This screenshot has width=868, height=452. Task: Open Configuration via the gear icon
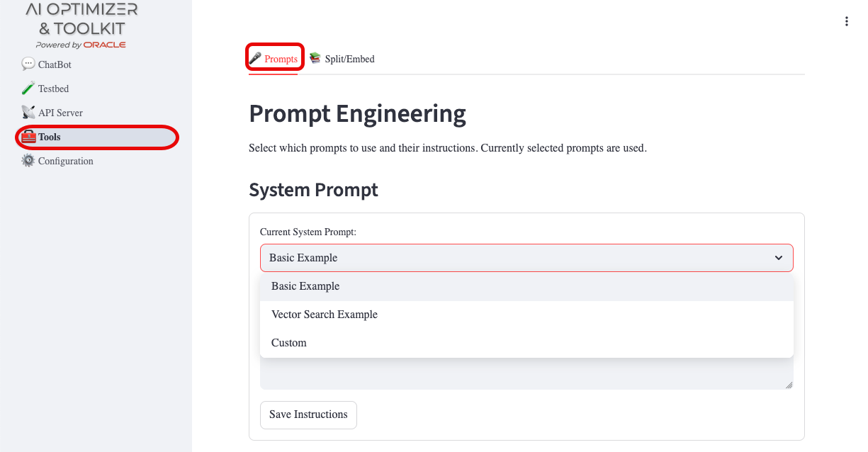click(x=27, y=161)
